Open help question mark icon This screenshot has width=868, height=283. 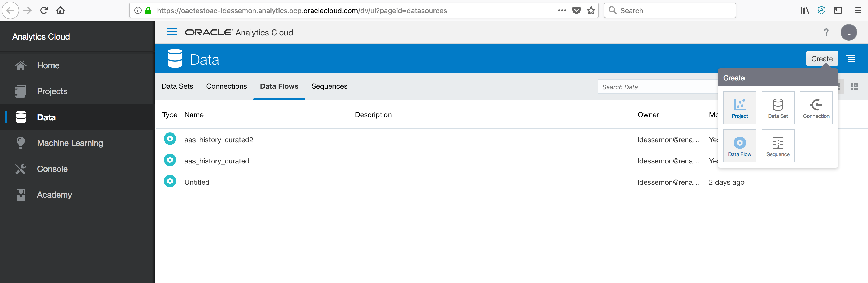coord(826,32)
